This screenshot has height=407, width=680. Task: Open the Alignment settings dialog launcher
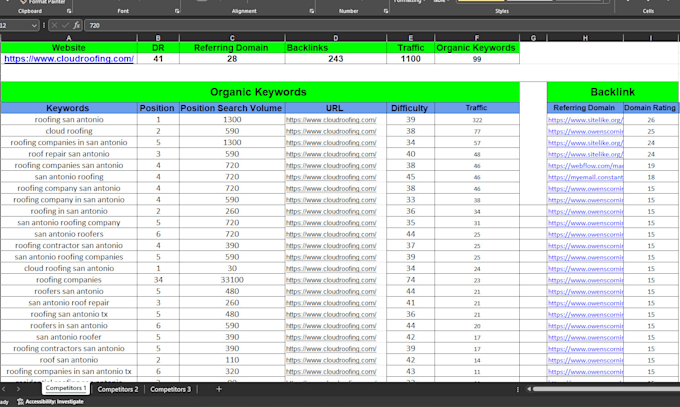[x=311, y=11]
